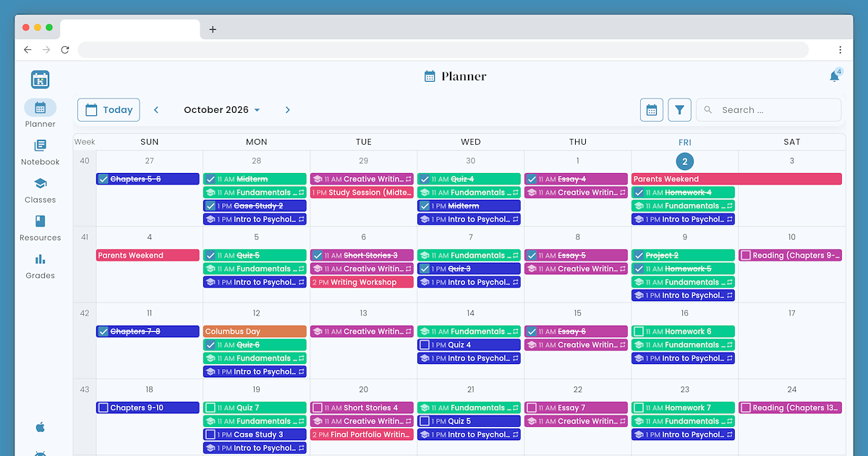Viewport: 868px width, 456px height.
Task: Click the Apple download icon in sidebar
Action: [x=41, y=427]
